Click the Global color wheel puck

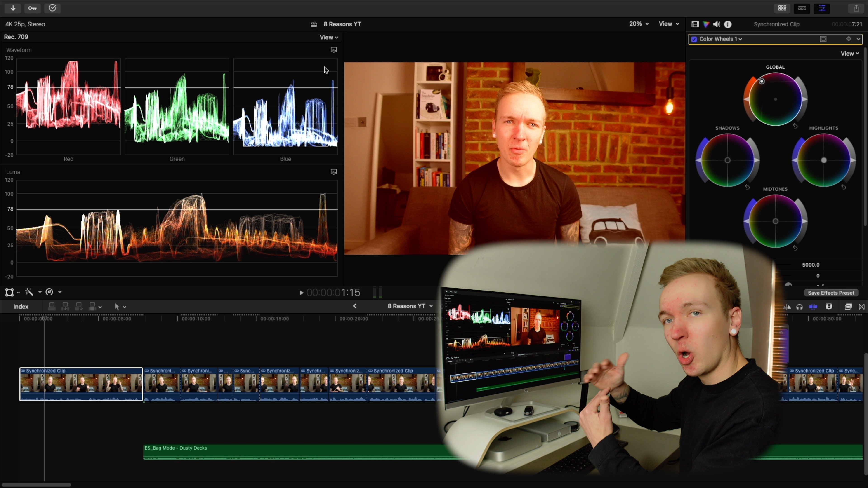click(x=762, y=82)
